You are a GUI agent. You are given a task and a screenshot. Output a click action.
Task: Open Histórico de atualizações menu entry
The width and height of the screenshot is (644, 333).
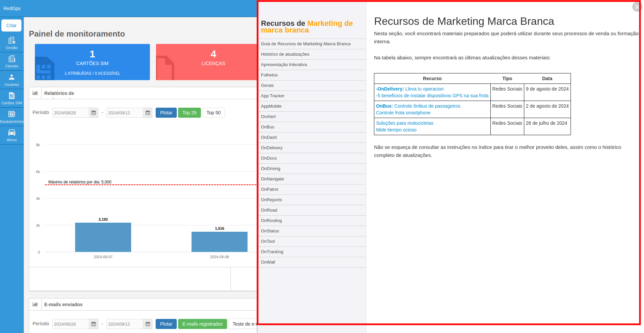tap(312, 54)
